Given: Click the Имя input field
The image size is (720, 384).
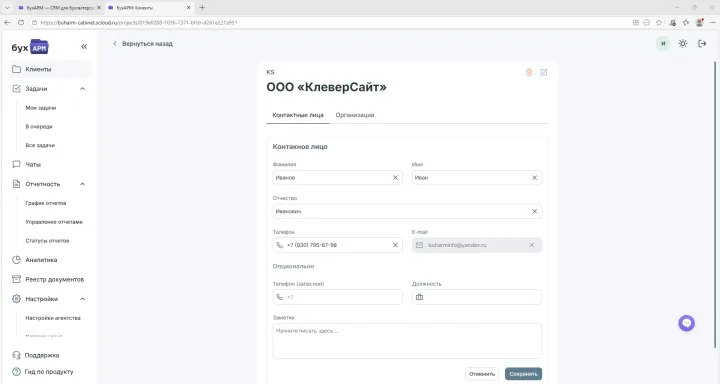Looking at the screenshot, I should click(477, 178).
